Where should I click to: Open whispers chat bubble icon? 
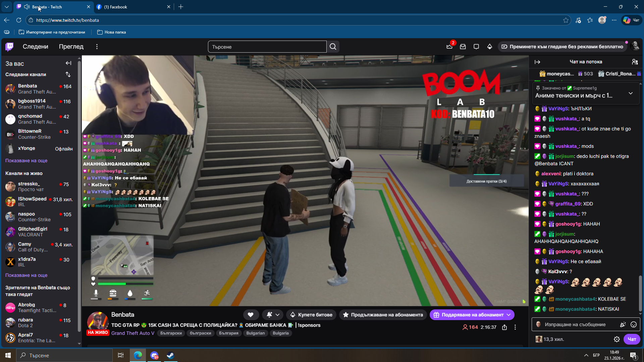click(476, 47)
